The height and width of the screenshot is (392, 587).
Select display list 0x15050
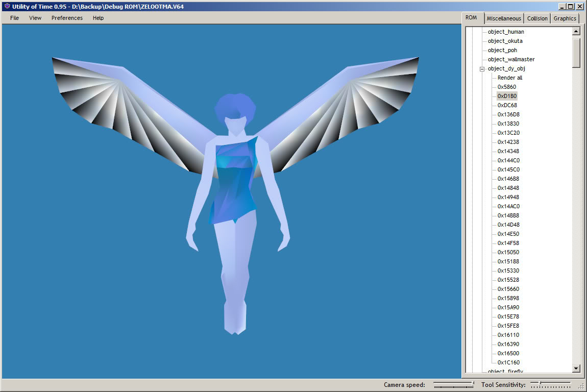tap(508, 252)
